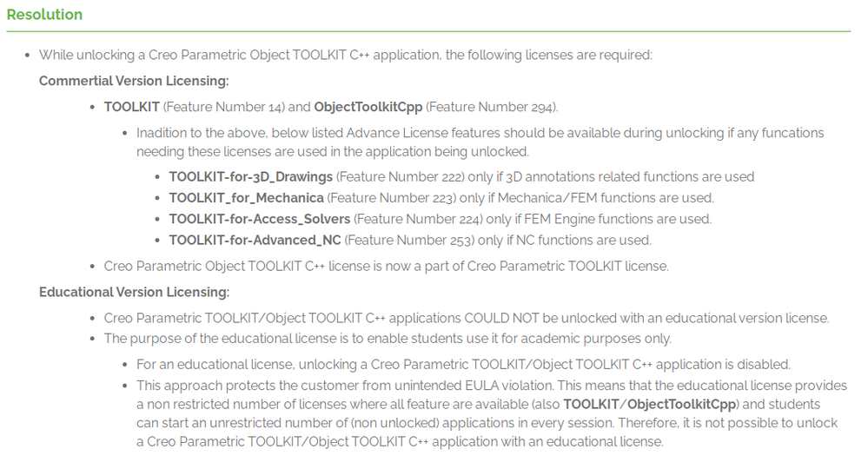Click the text Feature Number 224
Image resolution: width=868 pixels, height=469 pixels.
click(x=418, y=219)
